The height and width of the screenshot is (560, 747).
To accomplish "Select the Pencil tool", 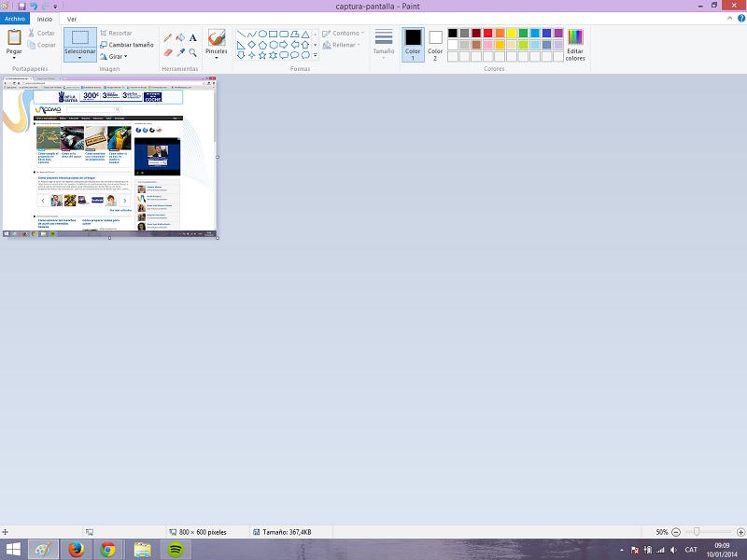I will pos(168,38).
